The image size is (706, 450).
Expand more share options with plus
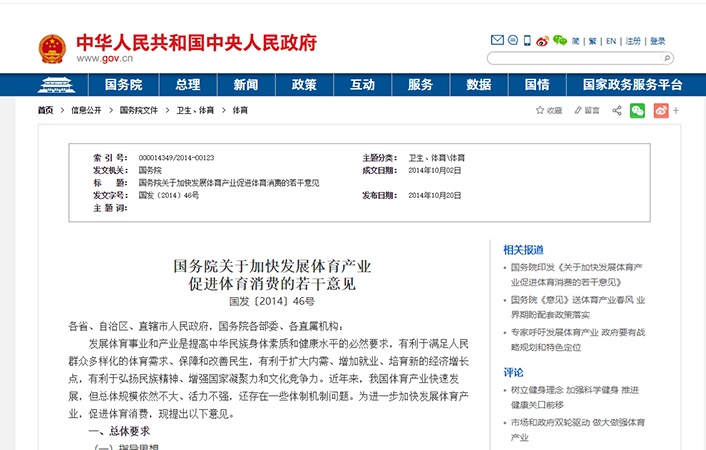(x=678, y=110)
